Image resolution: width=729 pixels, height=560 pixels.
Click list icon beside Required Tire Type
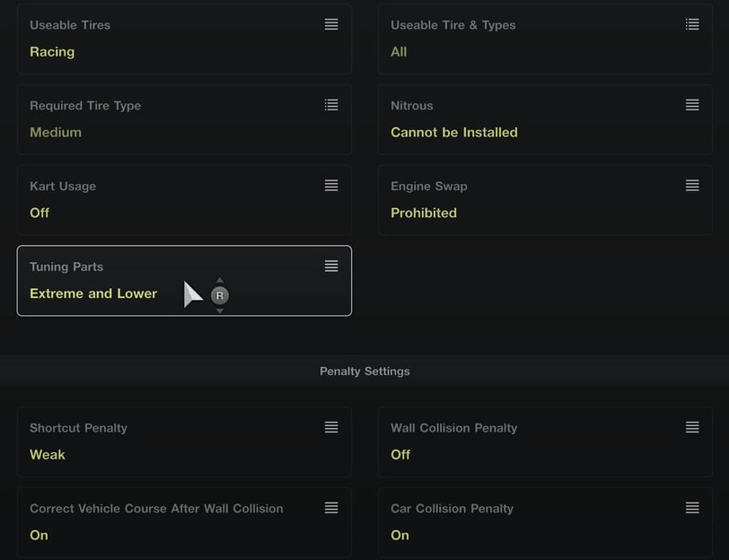click(x=331, y=105)
